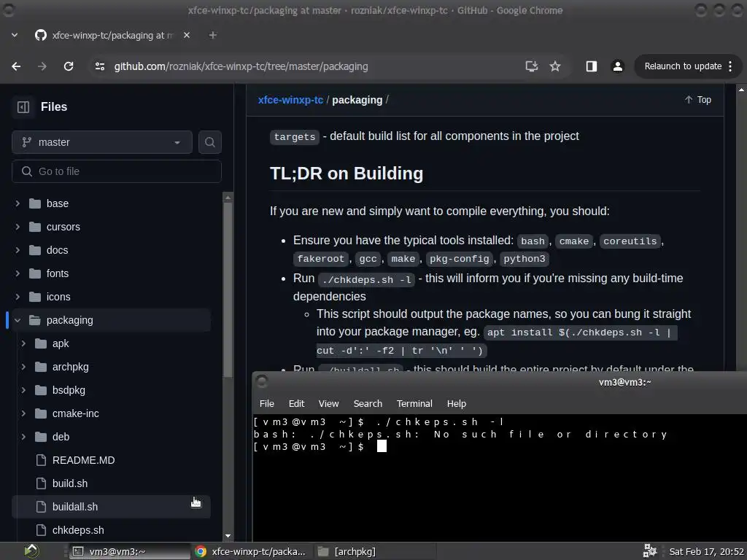
Task: Expand the cursors folder chevron
Action: pos(18,227)
